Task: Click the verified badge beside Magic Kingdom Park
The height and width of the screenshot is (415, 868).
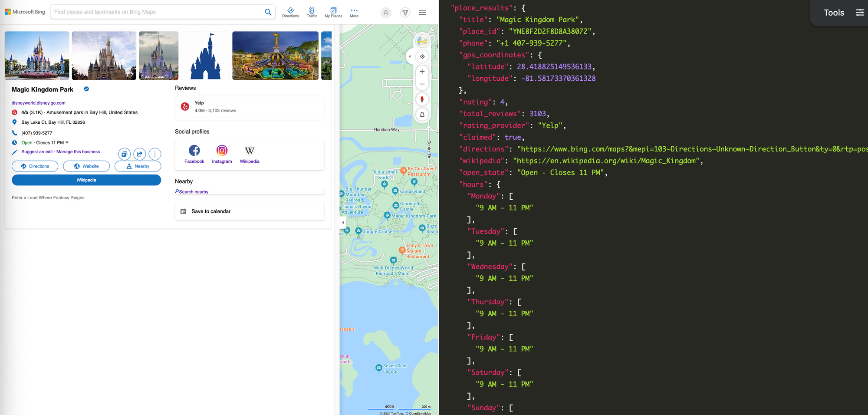Action: click(x=86, y=89)
